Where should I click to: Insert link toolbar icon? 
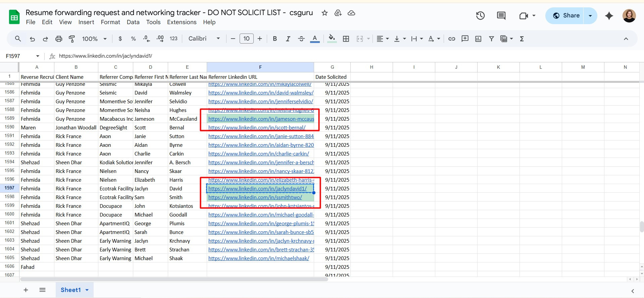pos(452,39)
